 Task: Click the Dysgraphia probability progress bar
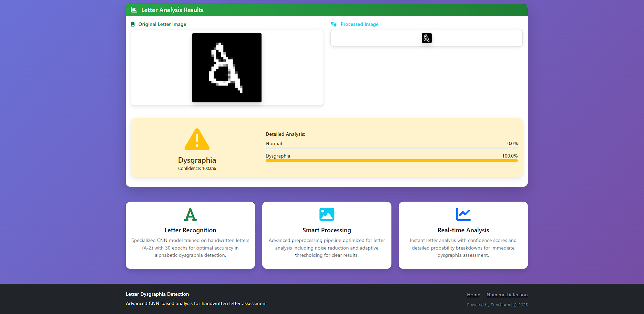(x=391, y=160)
